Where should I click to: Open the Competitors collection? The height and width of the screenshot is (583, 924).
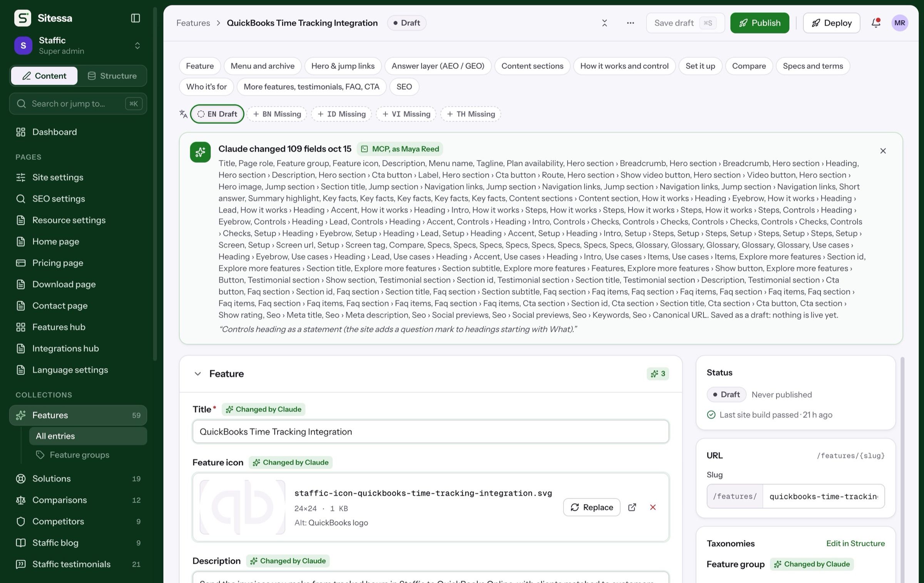coord(78,521)
